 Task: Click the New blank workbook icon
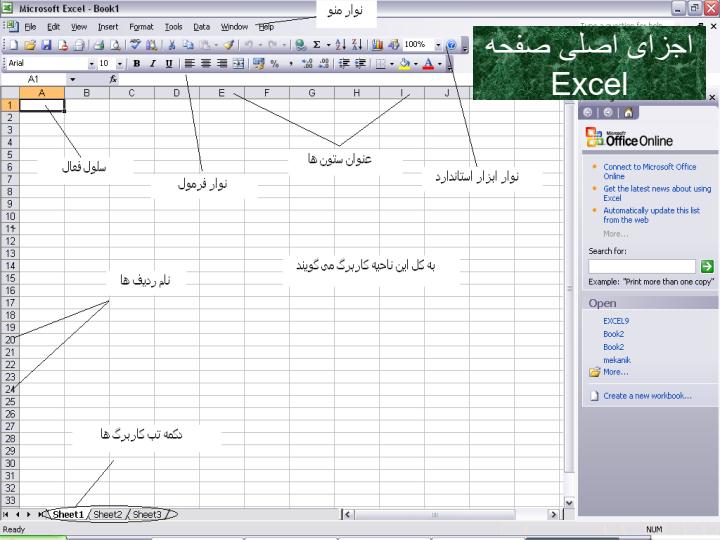pyautogui.click(x=14, y=45)
